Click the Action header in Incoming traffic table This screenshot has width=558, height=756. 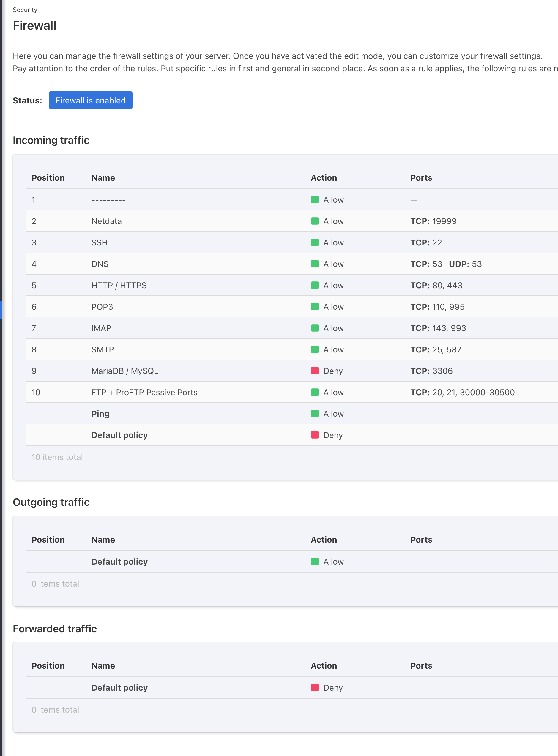[324, 178]
